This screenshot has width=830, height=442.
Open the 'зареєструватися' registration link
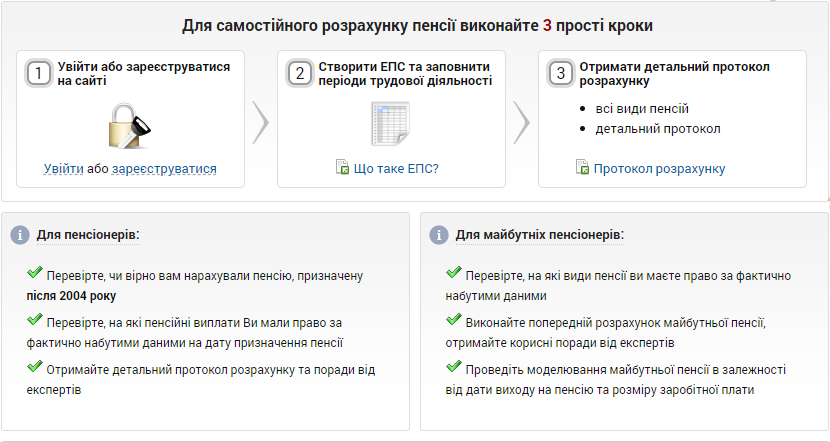pyautogui.click(x=164, y=169)
